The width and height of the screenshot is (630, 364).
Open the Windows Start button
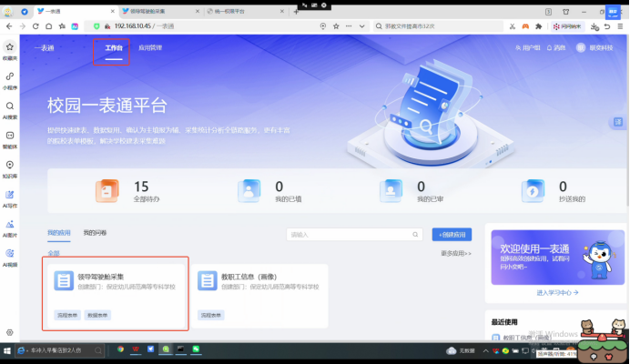pos(7,350)
